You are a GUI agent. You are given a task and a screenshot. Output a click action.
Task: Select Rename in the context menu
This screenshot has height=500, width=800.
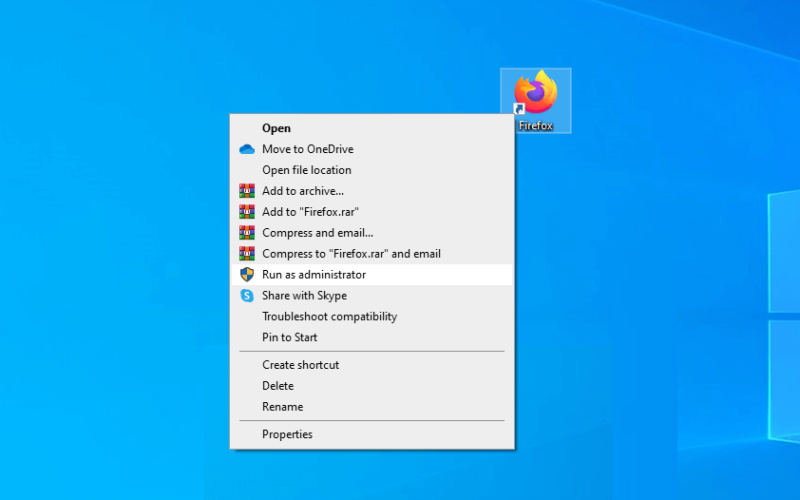pyautogui.click(x=372, y=407)
